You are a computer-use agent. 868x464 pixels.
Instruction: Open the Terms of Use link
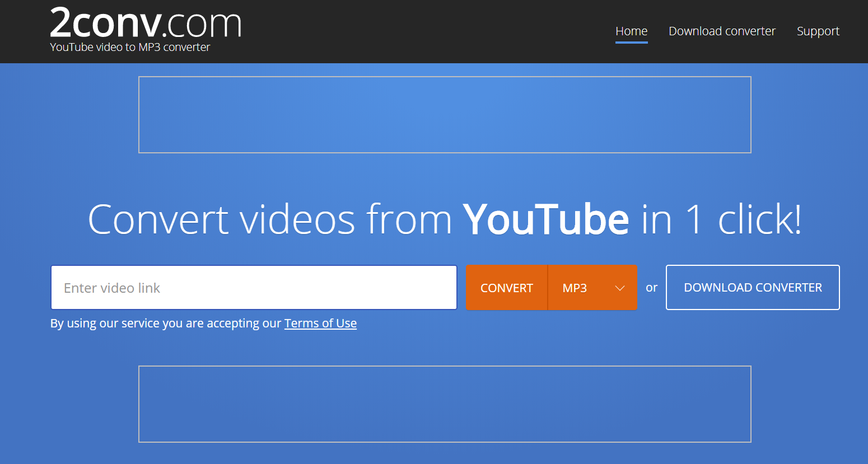320,324
